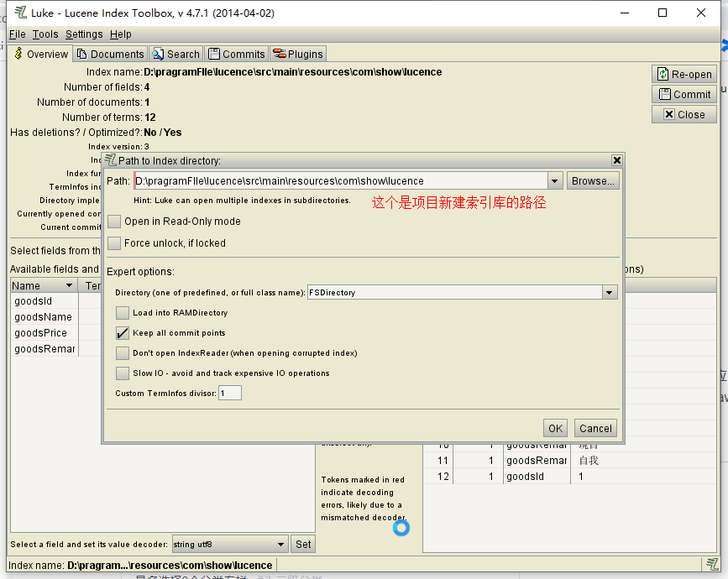Open the Directory type dropdown showing FSDirectory
This screenshot has width=728, height=579.
(610, 292)
